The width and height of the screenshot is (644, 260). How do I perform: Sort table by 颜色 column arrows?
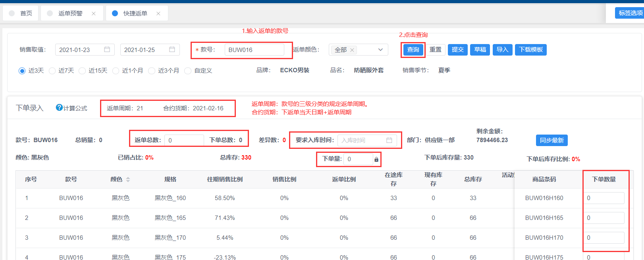click(x=128, y=179)
